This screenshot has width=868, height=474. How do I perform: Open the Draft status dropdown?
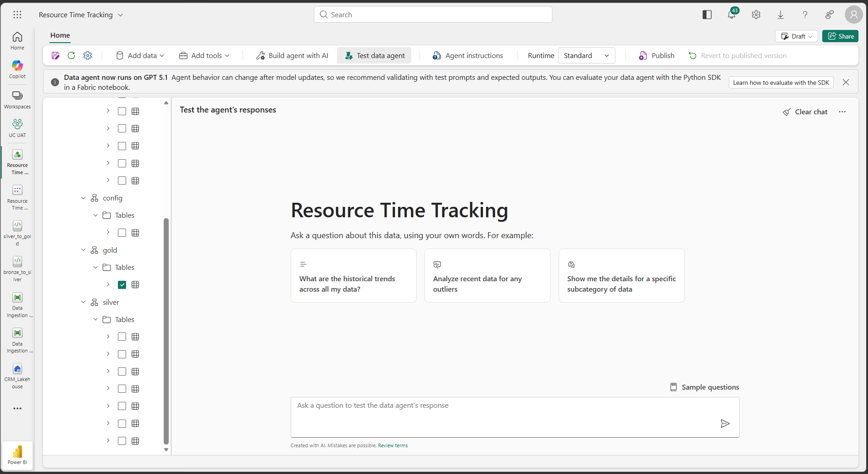coord(796,36)
